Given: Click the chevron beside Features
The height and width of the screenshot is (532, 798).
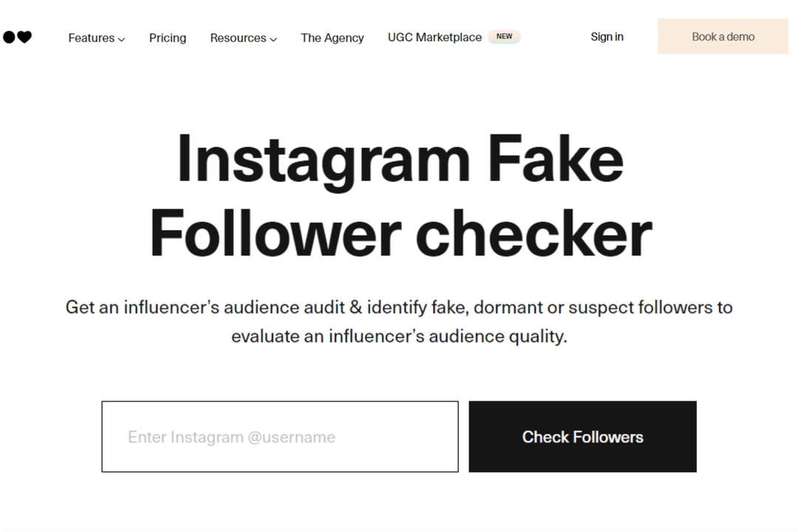Looking at the screenshot, I should tap(121, 39).
